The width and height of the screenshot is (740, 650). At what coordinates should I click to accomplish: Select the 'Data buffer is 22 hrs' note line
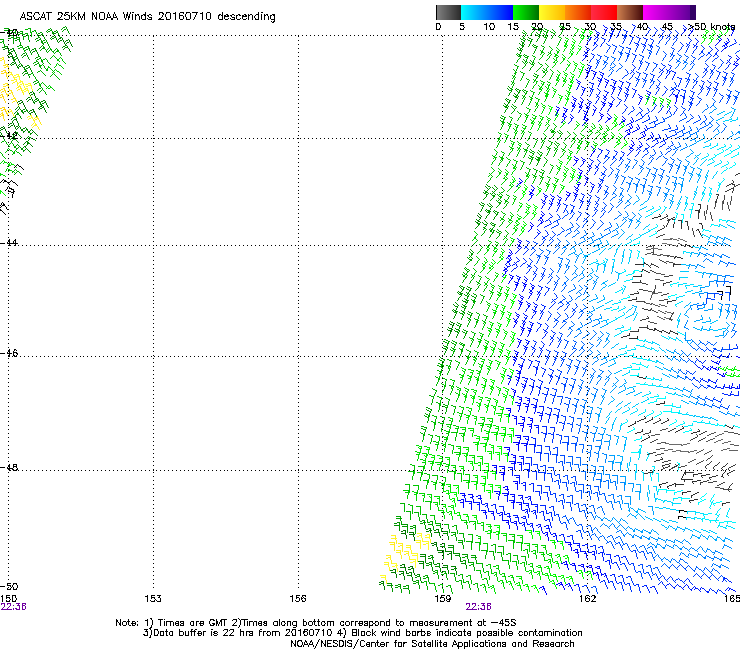(362, 633)
